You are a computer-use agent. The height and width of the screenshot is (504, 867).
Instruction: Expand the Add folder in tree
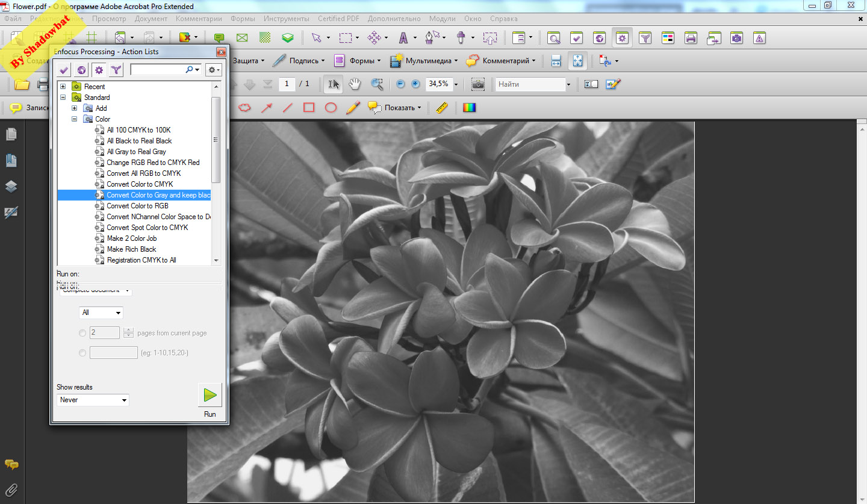[x=75, y=108]
